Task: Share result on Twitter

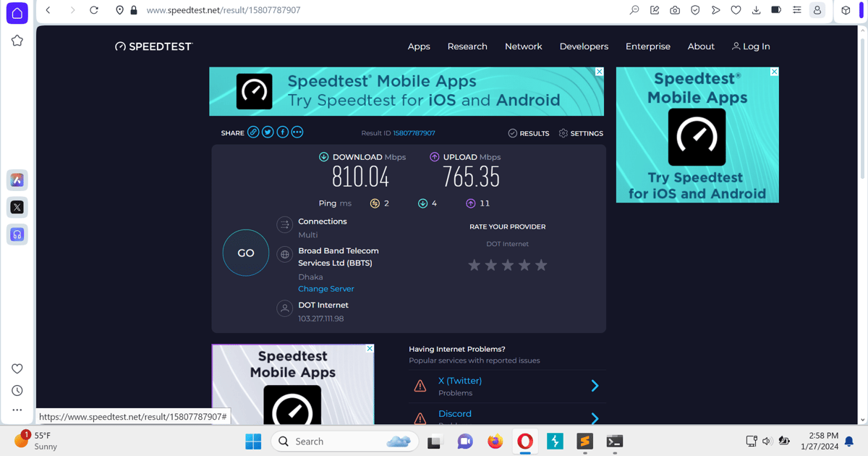Action: pos(268,132)
